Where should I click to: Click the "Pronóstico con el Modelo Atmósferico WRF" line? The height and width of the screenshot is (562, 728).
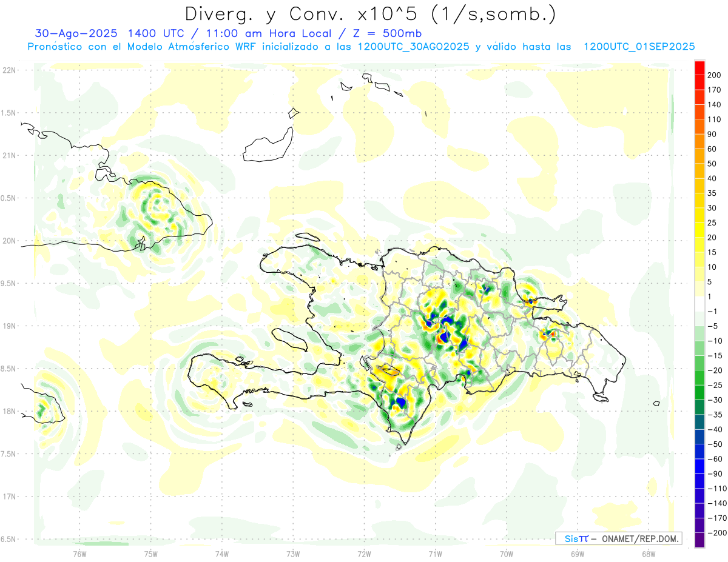[143, 47]
